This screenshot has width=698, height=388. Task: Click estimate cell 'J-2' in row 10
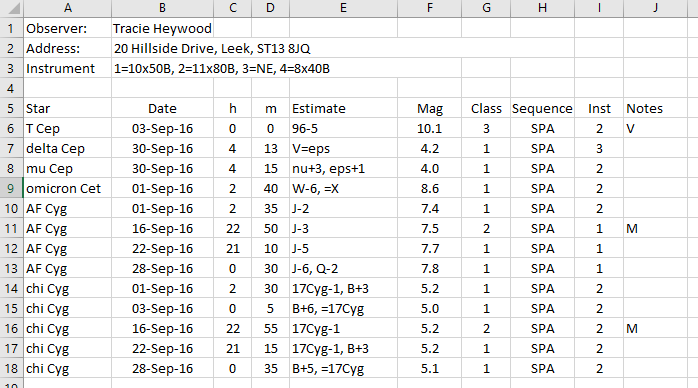[x=343, y=208]
